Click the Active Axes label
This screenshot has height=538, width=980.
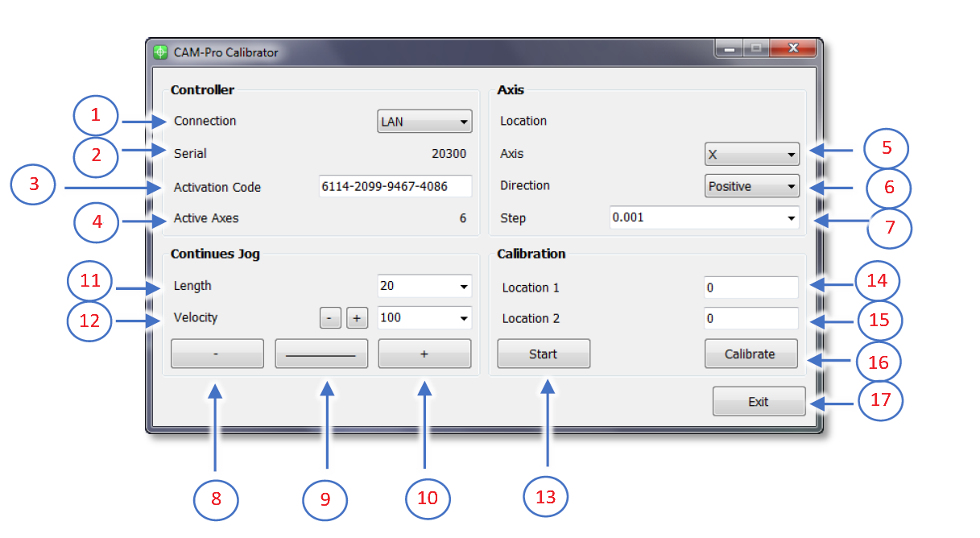206,217
